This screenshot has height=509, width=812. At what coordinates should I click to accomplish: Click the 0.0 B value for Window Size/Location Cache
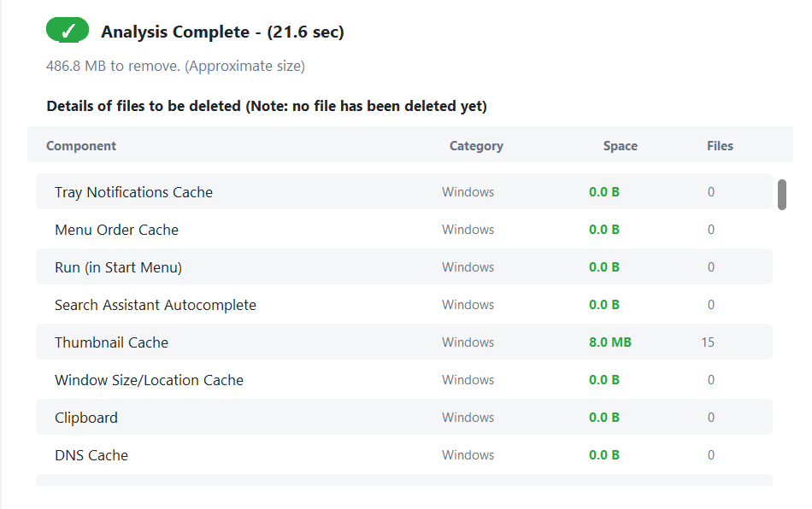[x=603, y=380]
